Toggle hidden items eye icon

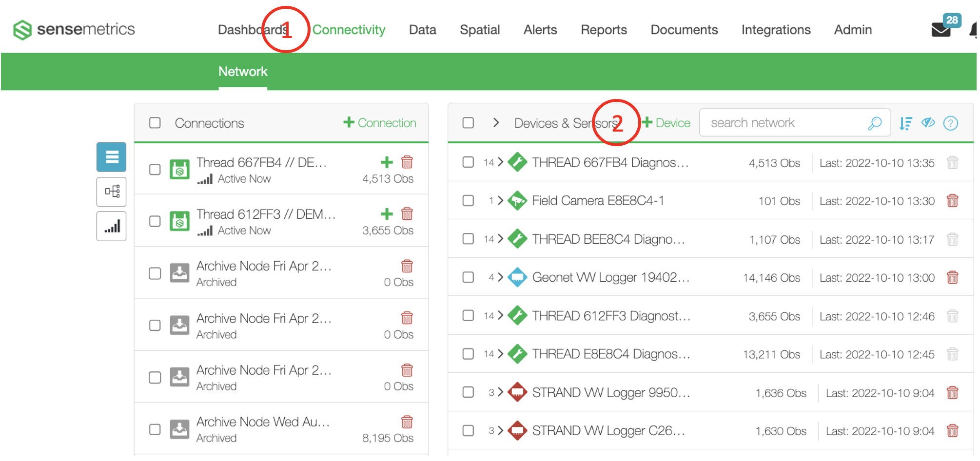928,123
